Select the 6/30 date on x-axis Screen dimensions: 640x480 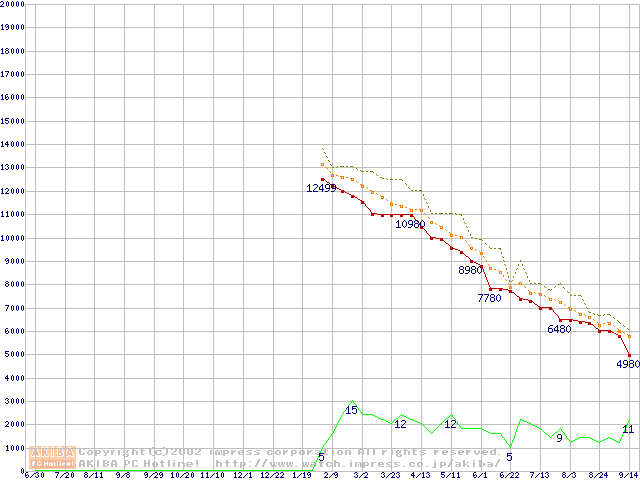33,476
